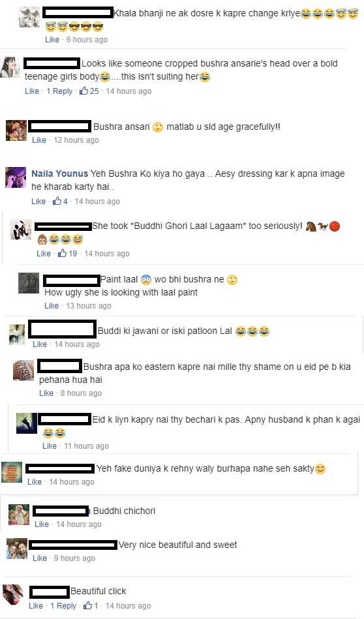Like the Khala bhanji comment
Screen dimensions: 364x619
click(x=52, y=40)
